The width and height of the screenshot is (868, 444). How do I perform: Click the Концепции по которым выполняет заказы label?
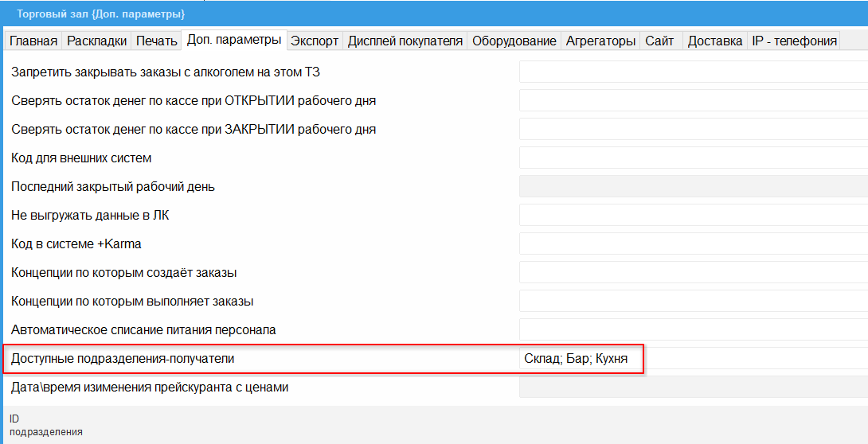132,302
